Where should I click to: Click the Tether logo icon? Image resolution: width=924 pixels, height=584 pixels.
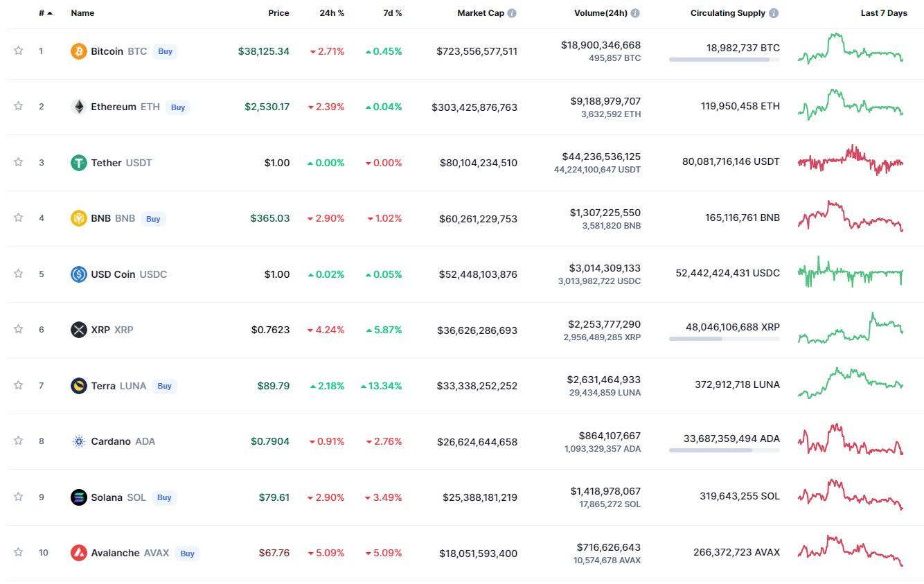79,163
